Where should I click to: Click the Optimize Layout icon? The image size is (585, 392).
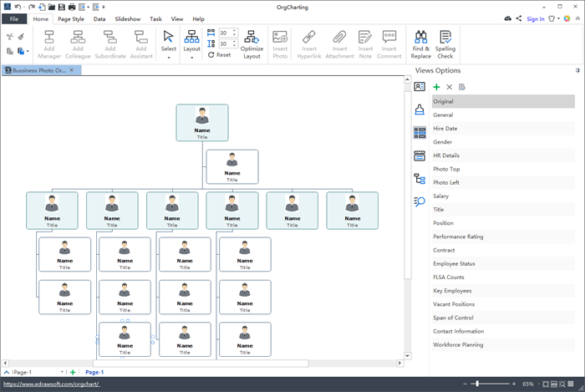(252, 36)
